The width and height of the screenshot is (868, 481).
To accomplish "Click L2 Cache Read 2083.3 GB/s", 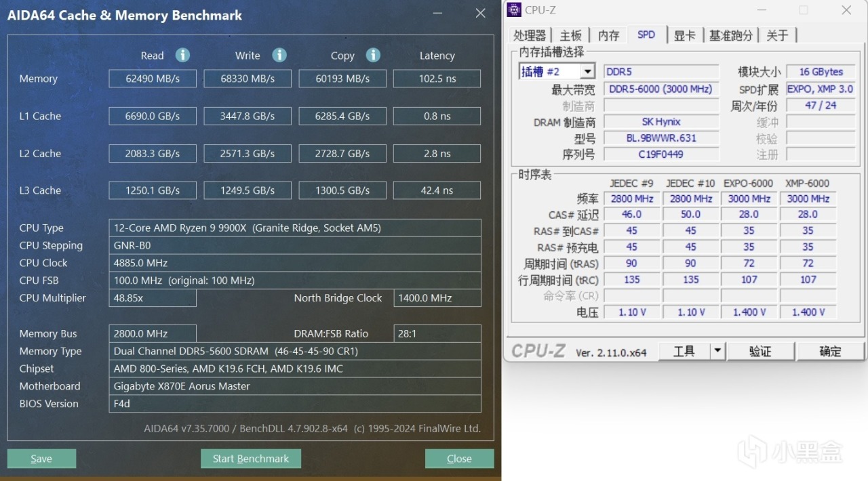I will point(153,153).
